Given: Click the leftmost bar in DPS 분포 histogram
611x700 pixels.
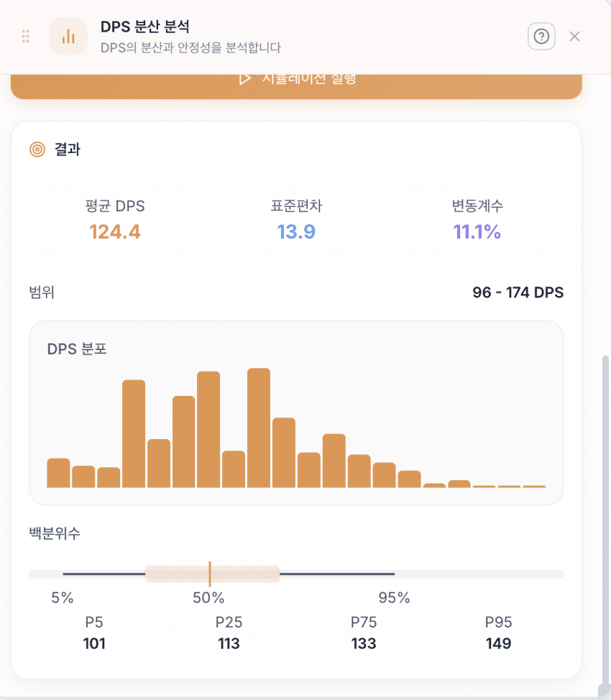Looking at the screenshot, I should coord(58,473).
